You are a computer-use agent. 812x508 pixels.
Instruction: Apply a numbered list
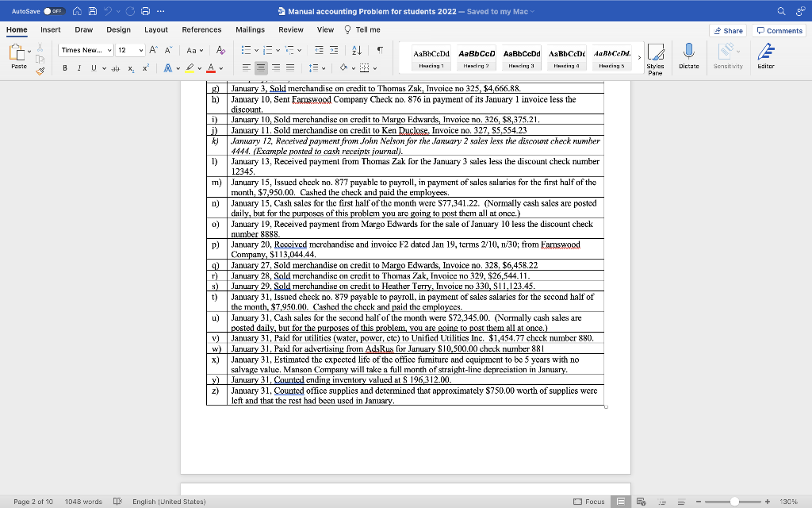tap(268, 50)
